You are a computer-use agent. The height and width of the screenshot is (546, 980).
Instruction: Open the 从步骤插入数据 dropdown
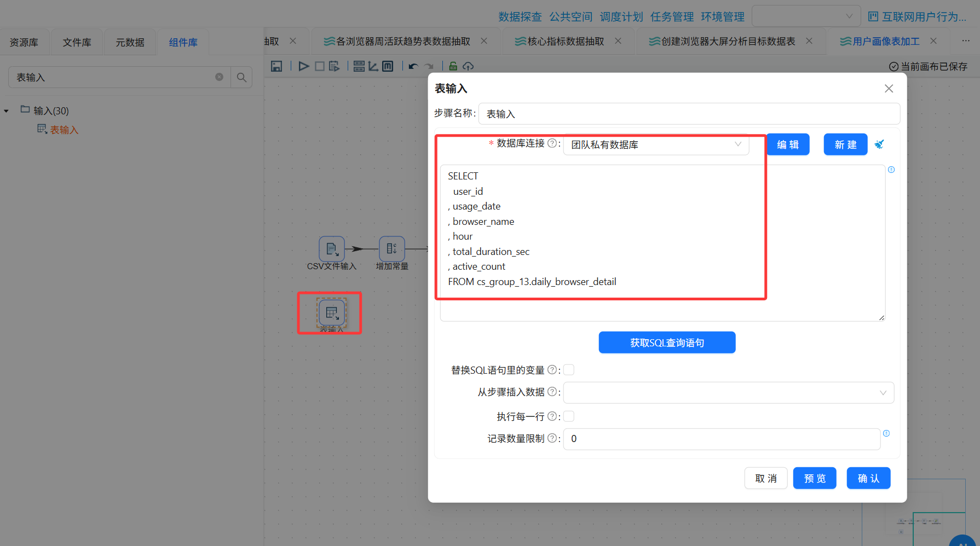coord(729,392)
